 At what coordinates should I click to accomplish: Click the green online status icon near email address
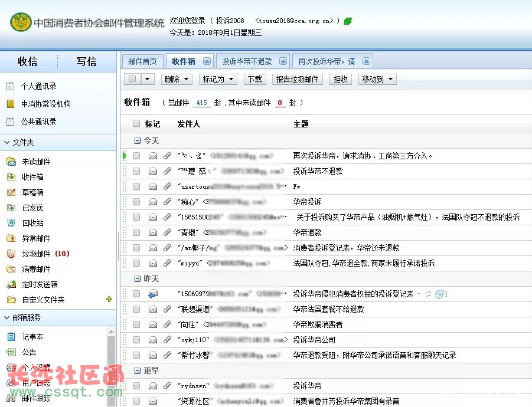(x=348, y=21)
